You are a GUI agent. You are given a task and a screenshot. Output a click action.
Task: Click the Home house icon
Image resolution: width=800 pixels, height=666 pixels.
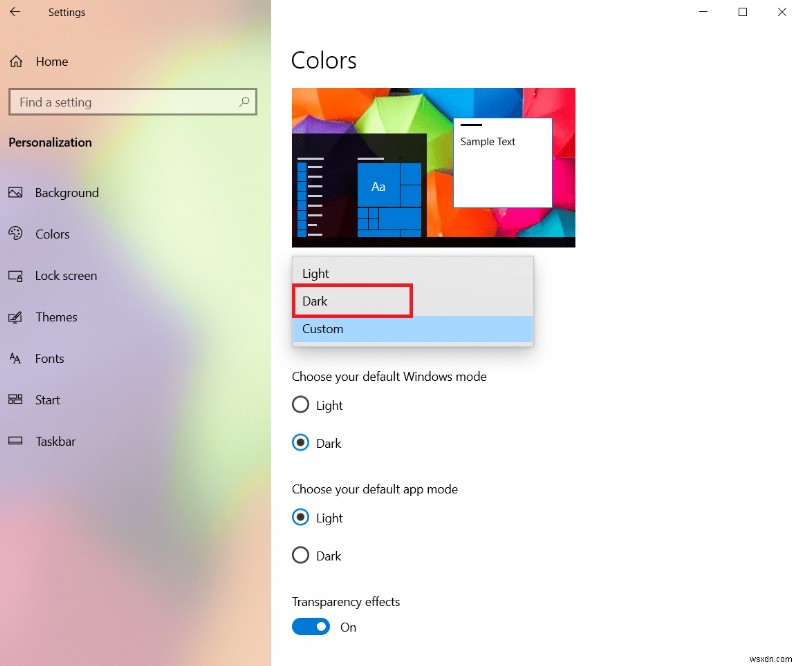click(16, 62)
